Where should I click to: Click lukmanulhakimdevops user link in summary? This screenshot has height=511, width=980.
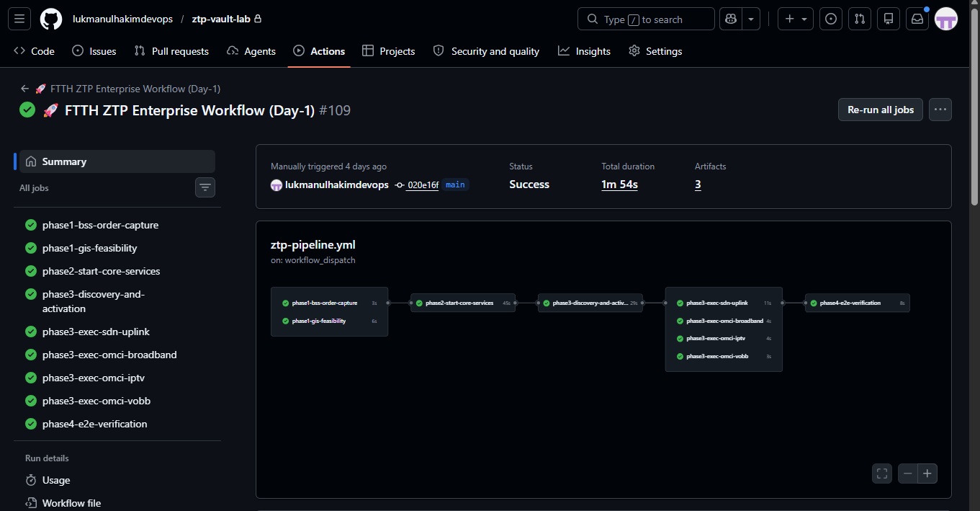[x=336, y=185]
